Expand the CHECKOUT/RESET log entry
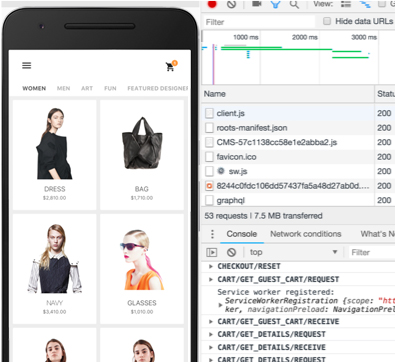 click(x=210, y=266)
